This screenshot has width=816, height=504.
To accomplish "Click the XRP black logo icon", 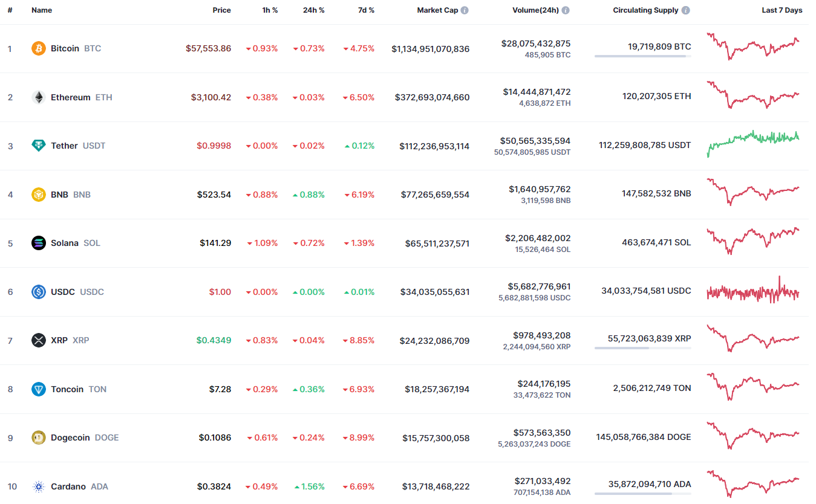I will (x=39, y=340).
